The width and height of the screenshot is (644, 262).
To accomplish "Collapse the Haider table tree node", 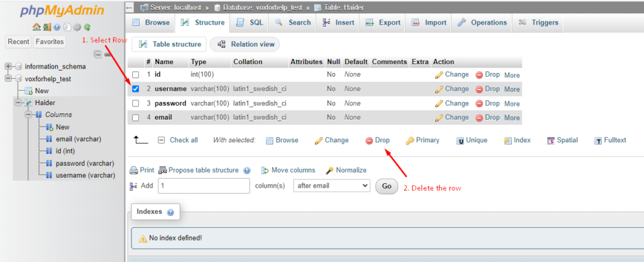I will tap(18, 103).
